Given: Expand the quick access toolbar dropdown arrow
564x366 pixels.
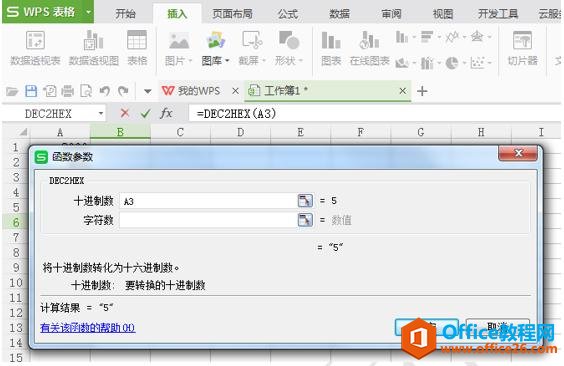Looking at the screenshot, I should pyautogui.click(x=147, y=91).
